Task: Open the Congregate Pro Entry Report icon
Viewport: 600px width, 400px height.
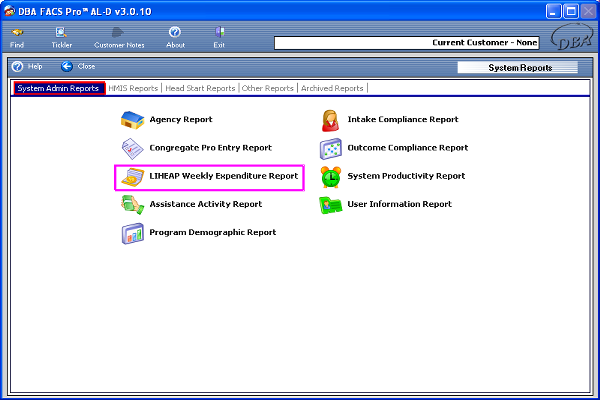Action: click(132, 148)
